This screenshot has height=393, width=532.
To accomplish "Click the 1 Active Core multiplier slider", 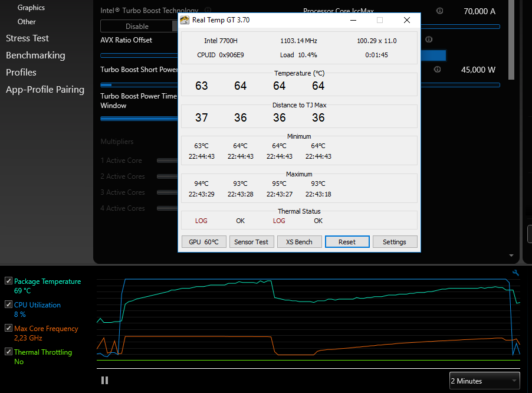I will pyautogui.click(x=168, y=161).
